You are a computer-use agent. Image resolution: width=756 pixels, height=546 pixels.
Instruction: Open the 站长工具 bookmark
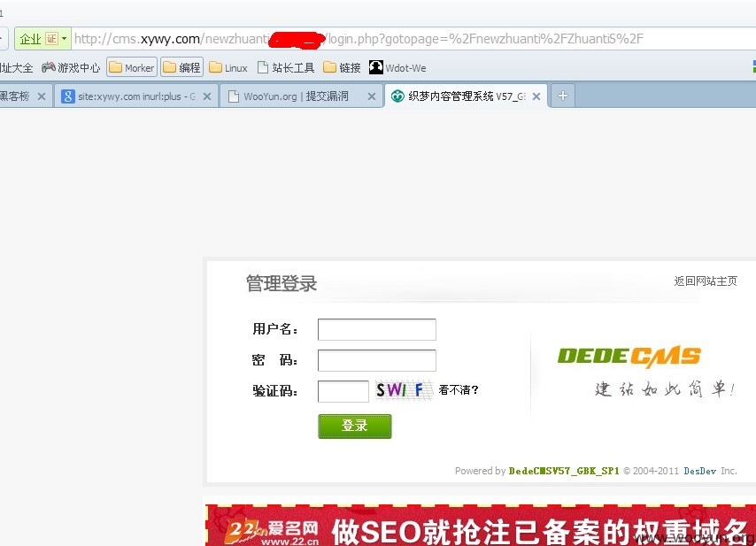pyautogui.click(x=286, y=68)
